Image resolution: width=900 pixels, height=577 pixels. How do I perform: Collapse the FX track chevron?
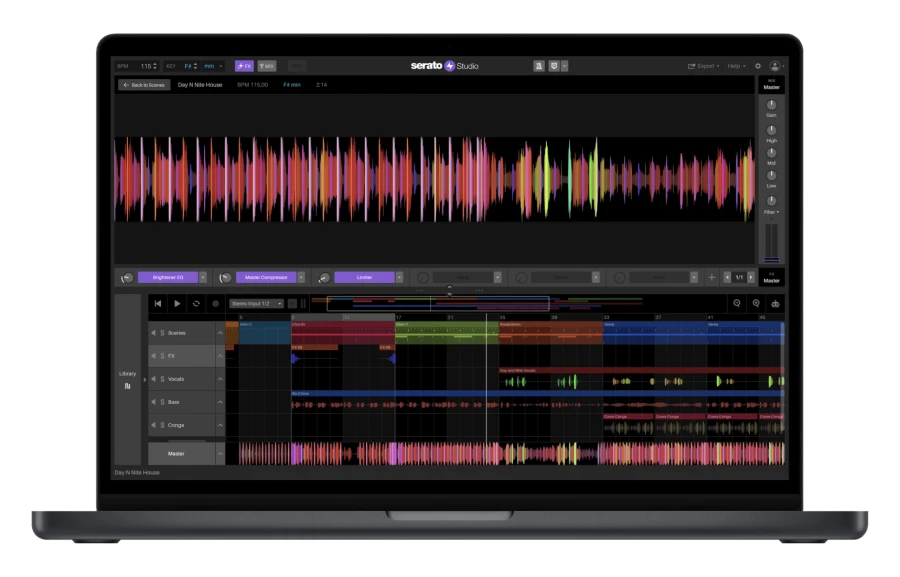[x=220, y=356]
